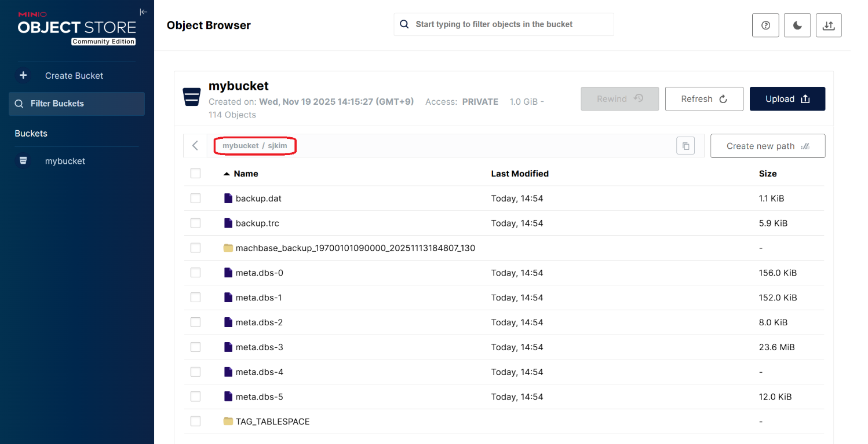Image resolution: width=868 pixels, height=444 pixels.
Task: Tick the select-all checkbox in table header
Action: [195, 174]
